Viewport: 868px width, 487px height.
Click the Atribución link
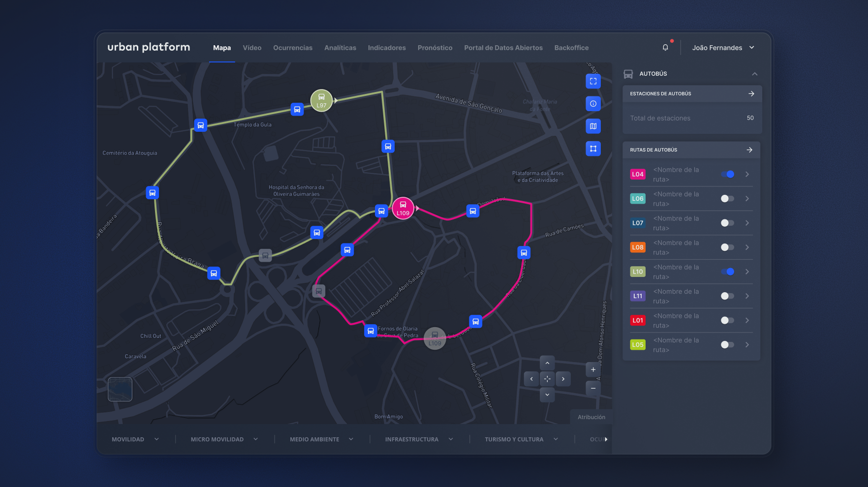[591, 417]
